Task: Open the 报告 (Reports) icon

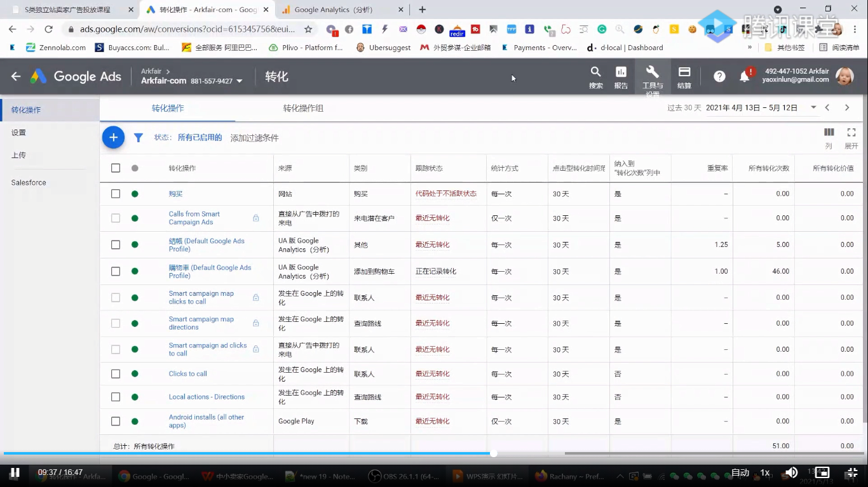Action: click(x=621, y=73)
